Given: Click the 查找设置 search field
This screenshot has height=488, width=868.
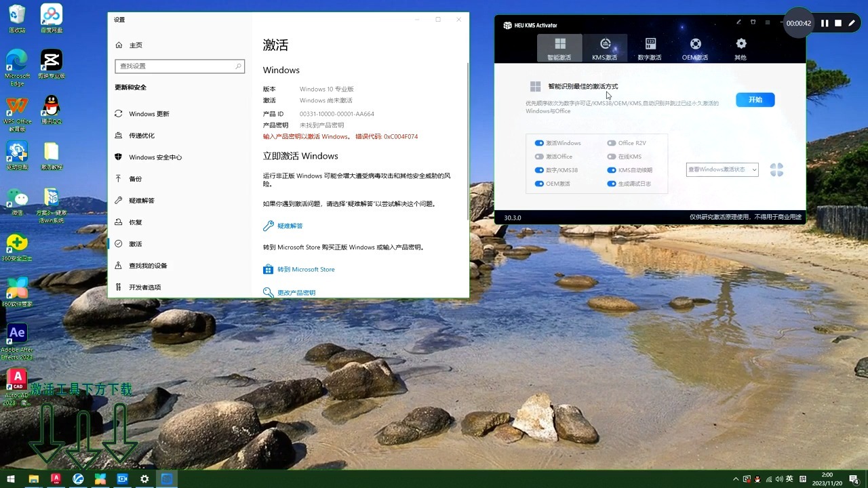Looking at the screenshot, I should click(180, 66).
